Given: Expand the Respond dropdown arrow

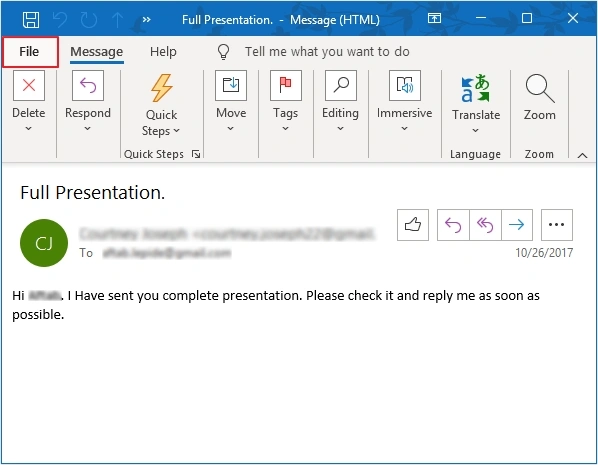Looking at the screenshot, I should click(88, 129).
